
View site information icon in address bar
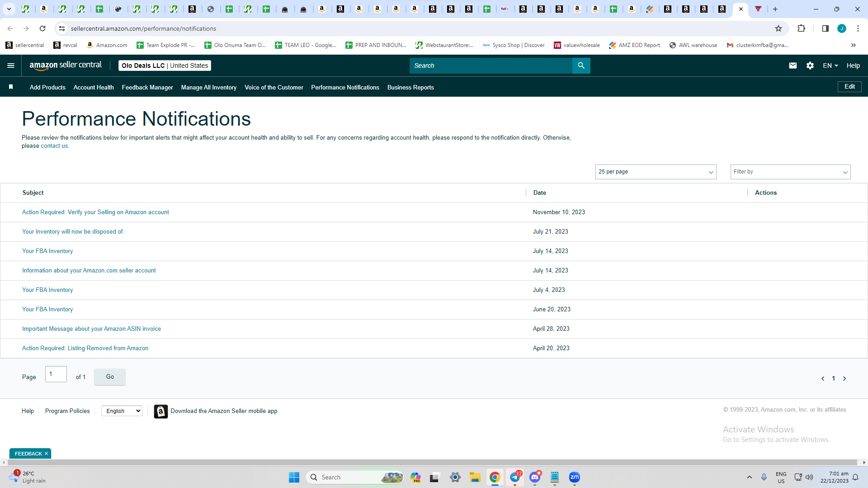(62, 28)
